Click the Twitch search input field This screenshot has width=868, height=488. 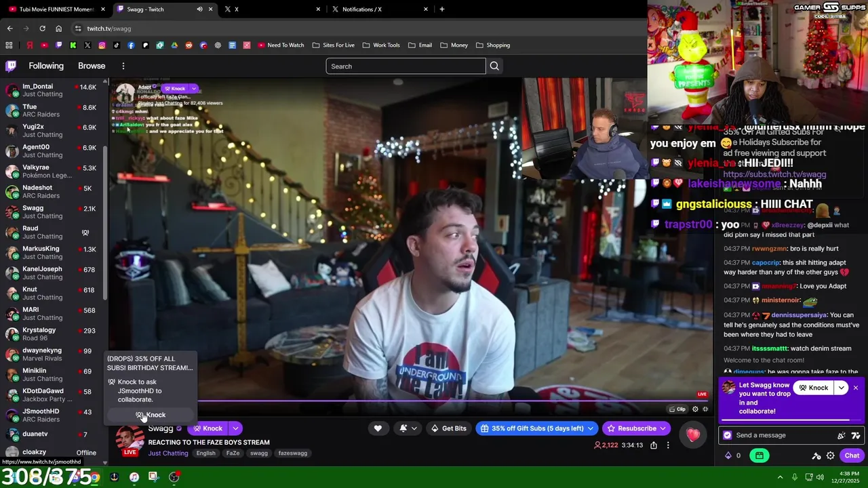406,66
